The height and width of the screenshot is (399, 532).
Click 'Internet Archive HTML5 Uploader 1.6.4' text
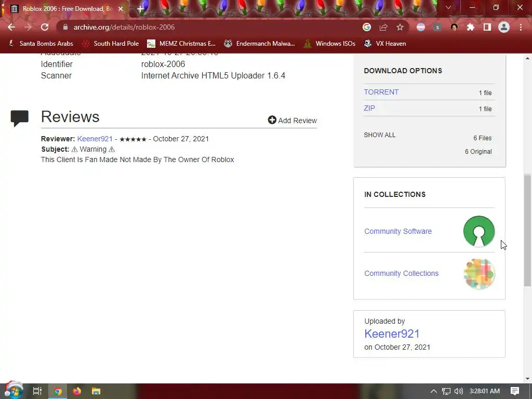(x=213, y=75)
